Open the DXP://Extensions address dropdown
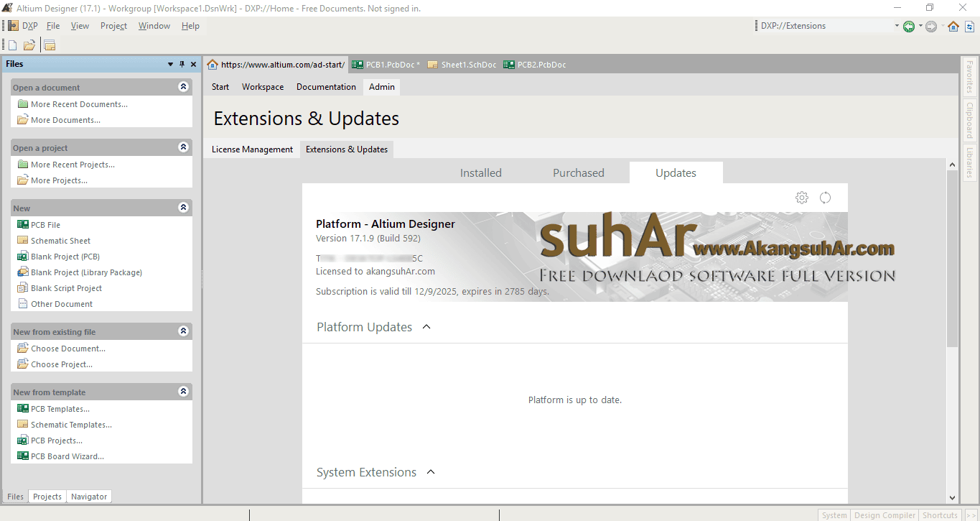 coord(897,26)
